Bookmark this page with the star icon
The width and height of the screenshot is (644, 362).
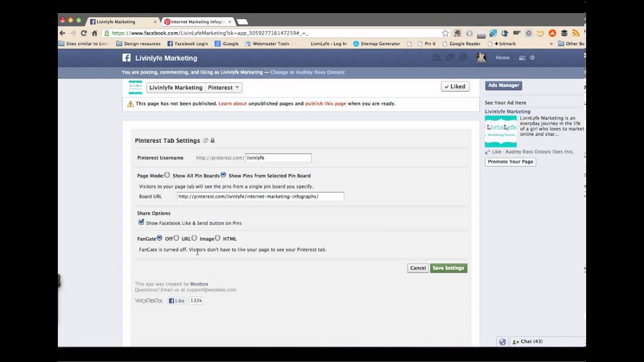click(445, 33)
